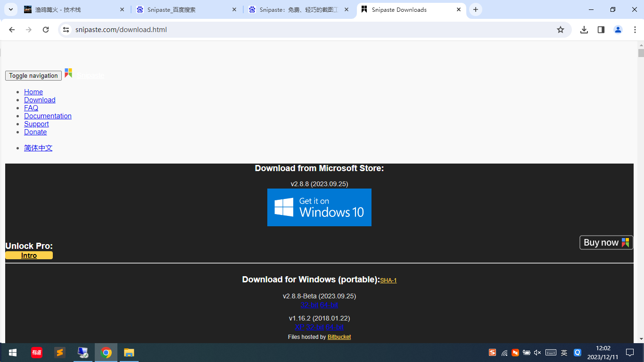Screen dimensions: 644x362
Task: Click the blue Q tray icon
Action: tap(578, 353)
